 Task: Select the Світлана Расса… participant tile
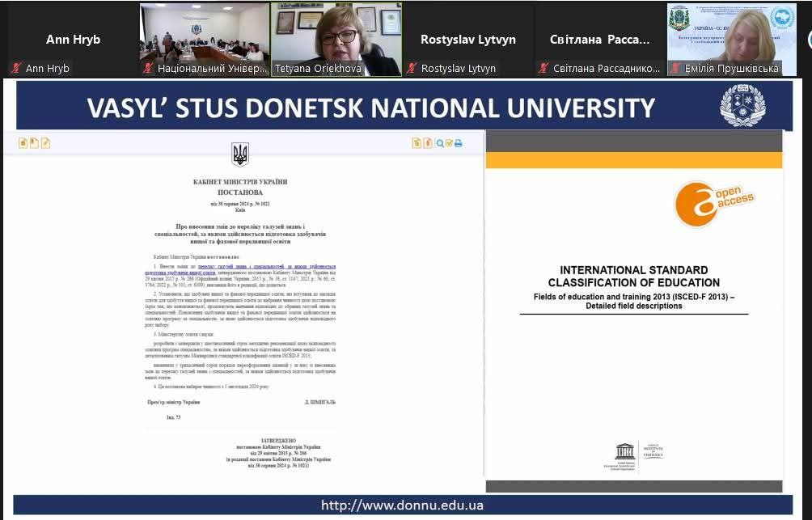click(x=599, y=40)
